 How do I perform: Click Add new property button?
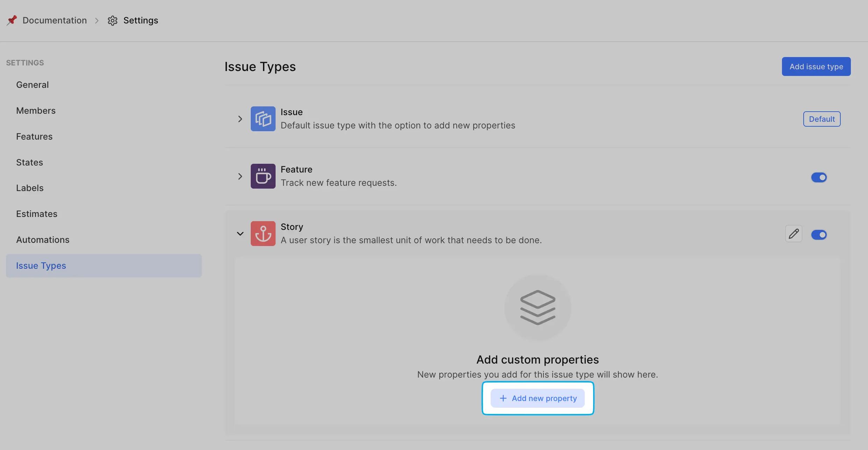(537, 398)
